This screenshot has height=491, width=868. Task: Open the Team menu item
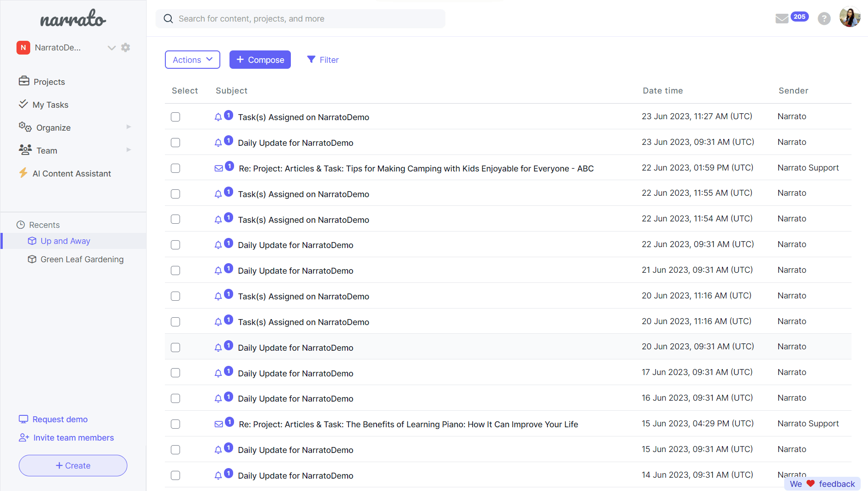coord(47,150)
